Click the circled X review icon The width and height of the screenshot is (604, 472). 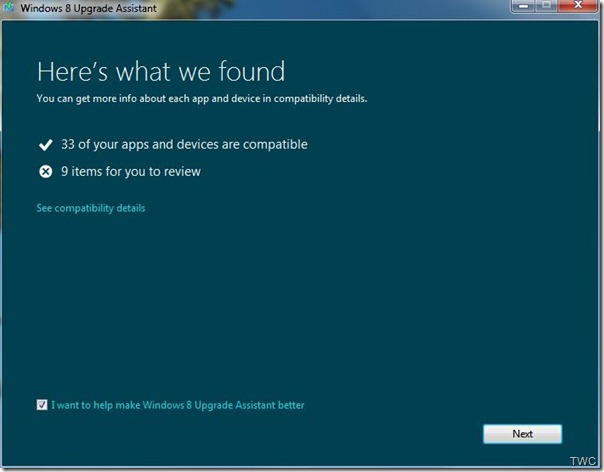click(x=45, y=171)
